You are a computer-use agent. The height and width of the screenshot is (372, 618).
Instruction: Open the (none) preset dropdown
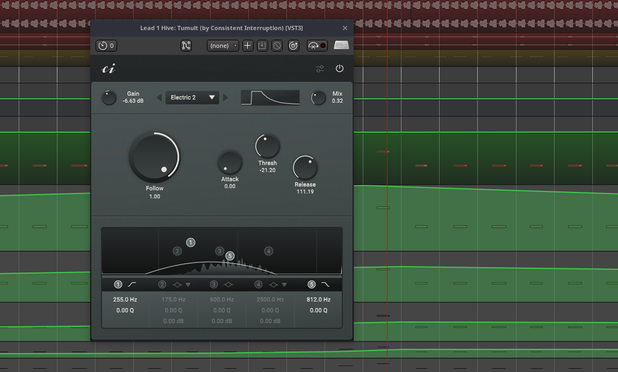(223, 46)
